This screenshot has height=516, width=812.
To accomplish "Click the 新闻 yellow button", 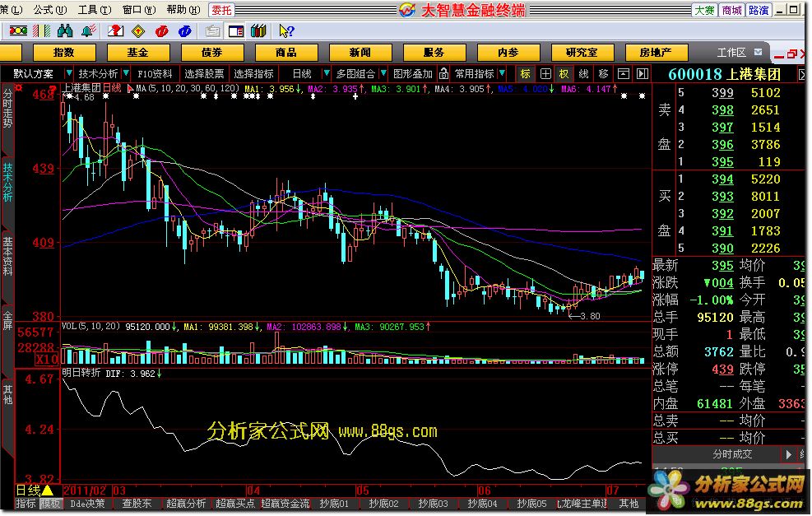I will 360,53.
